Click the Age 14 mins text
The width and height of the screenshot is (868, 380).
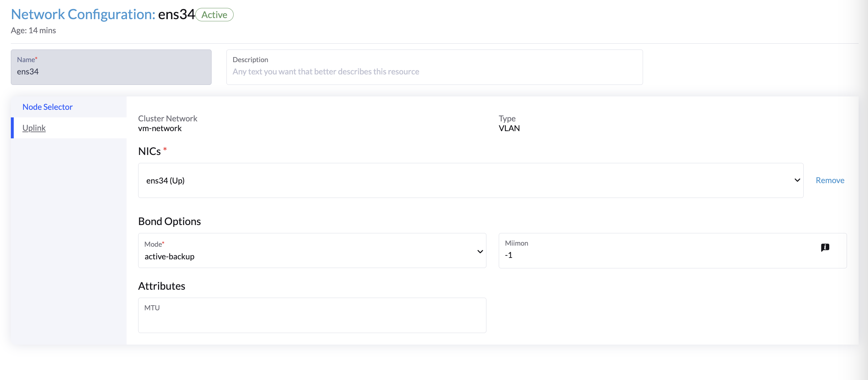(x=33, y=30)
